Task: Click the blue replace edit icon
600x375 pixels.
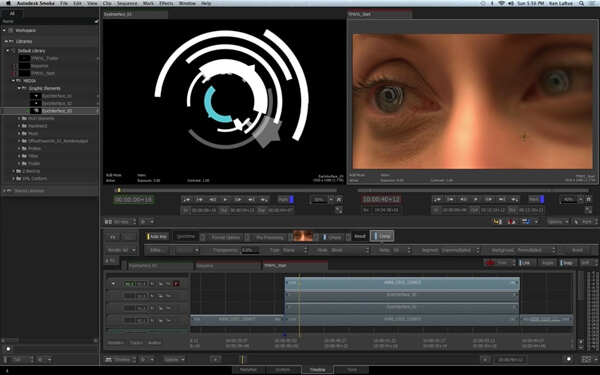Action: 526,222
